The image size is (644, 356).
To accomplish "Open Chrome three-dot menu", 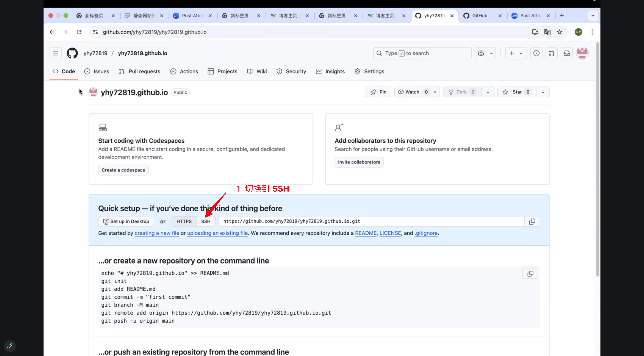I will click(592, 32).
